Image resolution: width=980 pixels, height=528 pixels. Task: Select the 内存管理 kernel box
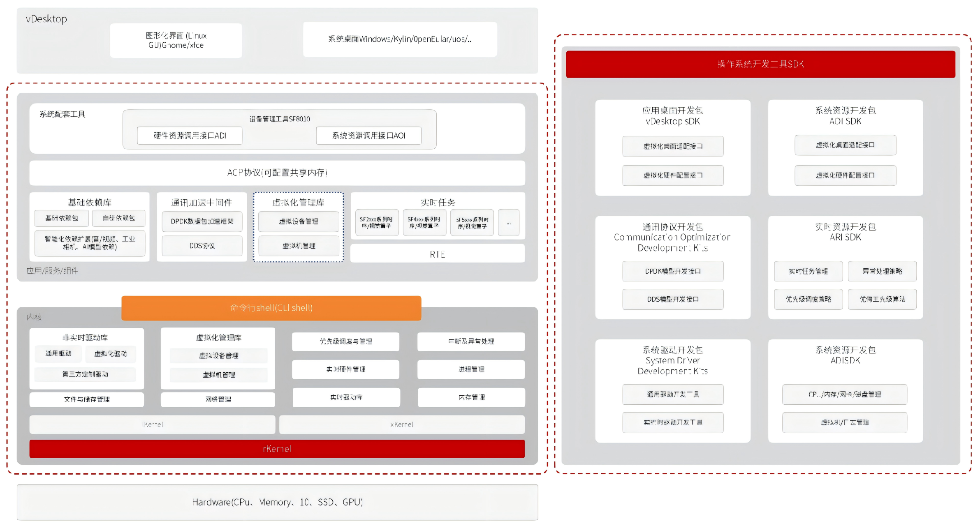click(x=471, y=397)
